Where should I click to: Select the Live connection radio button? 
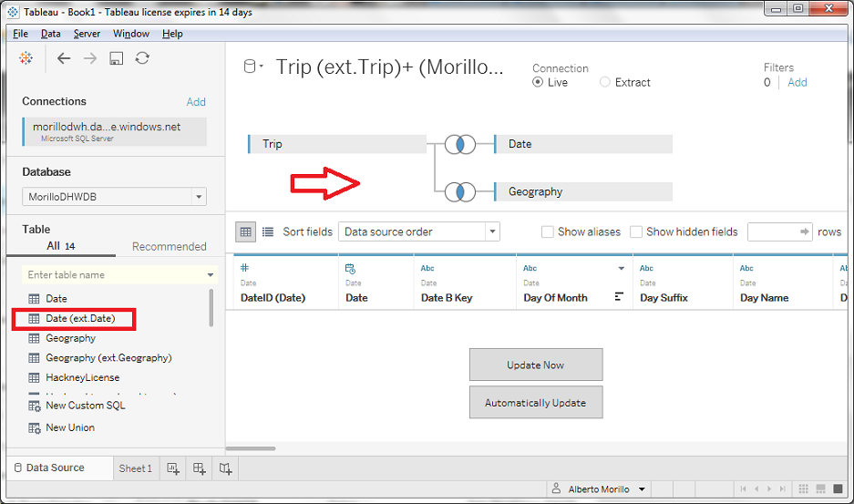(538, 82)
